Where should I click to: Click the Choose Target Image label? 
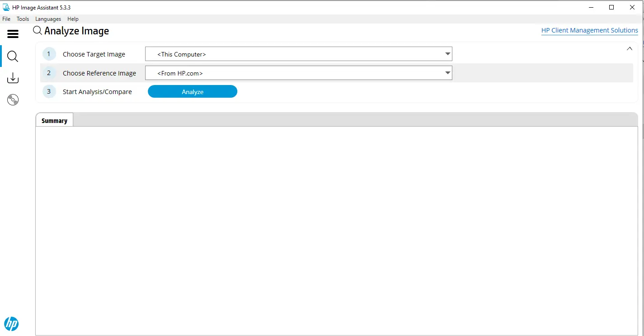[94, 54]
